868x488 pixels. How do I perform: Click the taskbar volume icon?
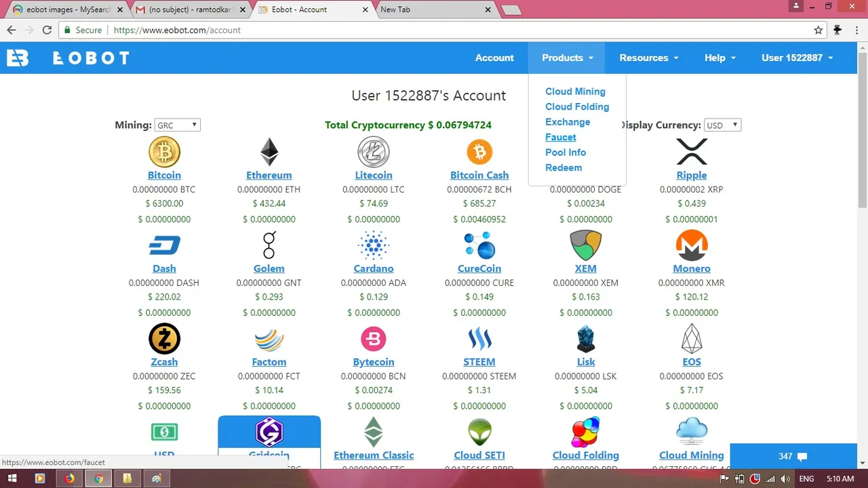785,479
